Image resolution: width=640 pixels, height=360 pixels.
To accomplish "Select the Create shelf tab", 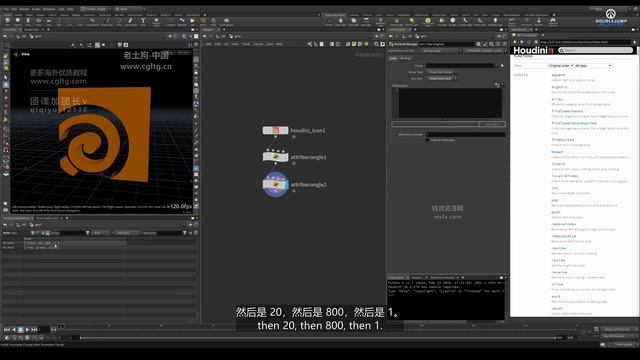I will pos(7,15).
